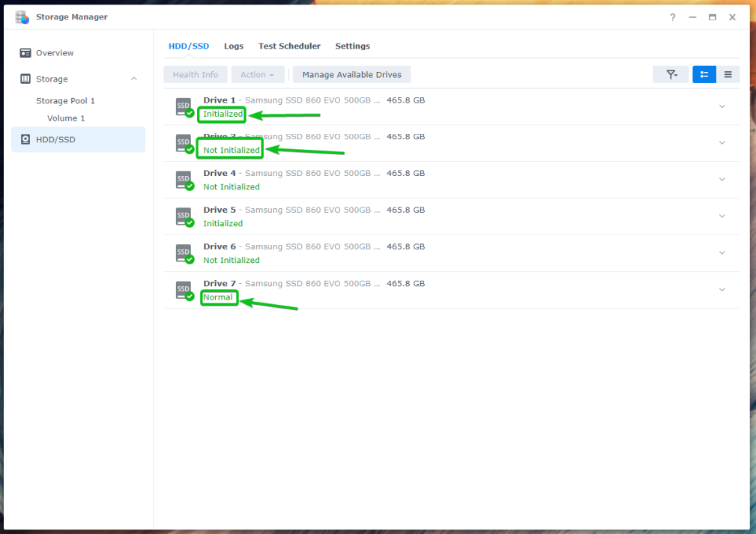Screen dimensions: 756x534
Task: Open the drive filter funnel button
Action: tap(671, 75)
